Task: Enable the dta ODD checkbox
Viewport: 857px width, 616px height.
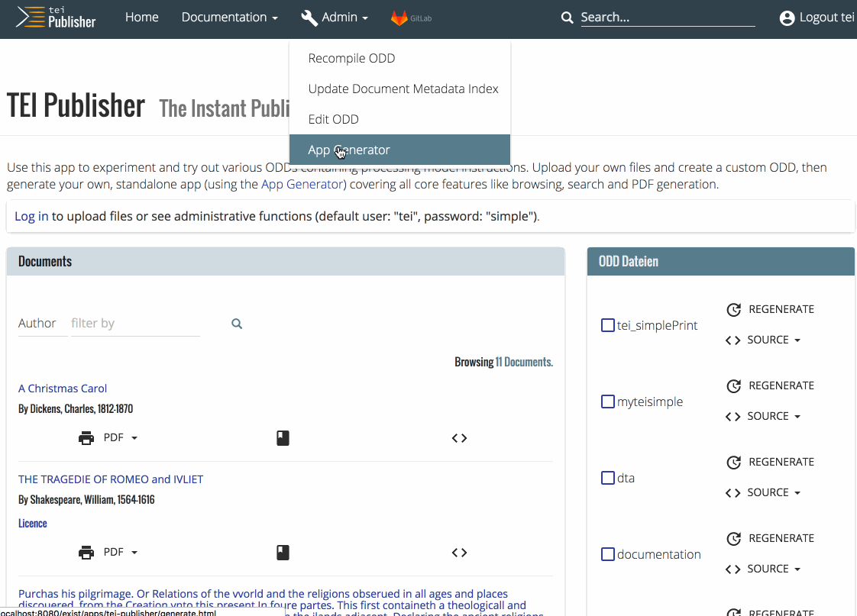Action: [x=608, y=478]
